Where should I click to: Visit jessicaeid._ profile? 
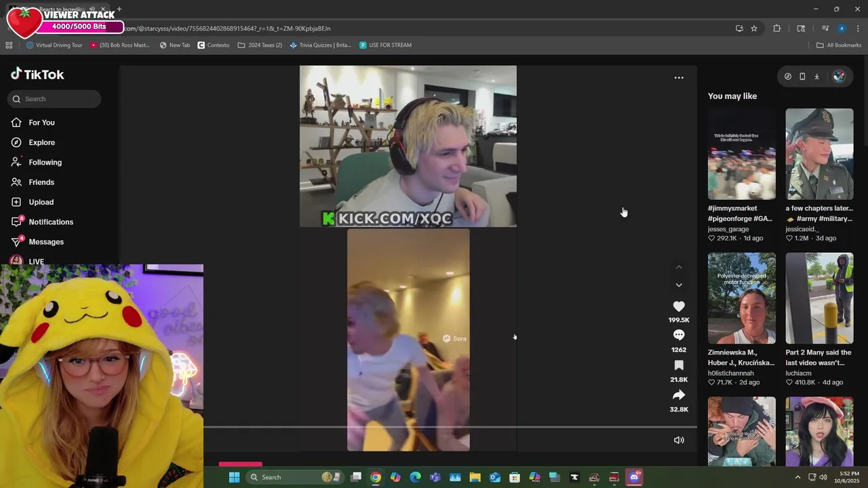pyautogui.click(x=802, y=229)
